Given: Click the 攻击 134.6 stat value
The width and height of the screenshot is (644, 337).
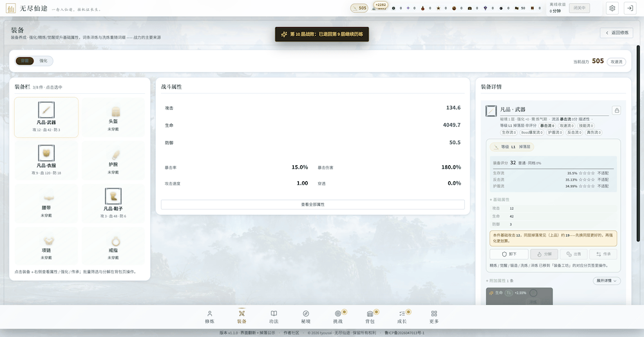Looking at the screenshot, I should pos(453,108).
